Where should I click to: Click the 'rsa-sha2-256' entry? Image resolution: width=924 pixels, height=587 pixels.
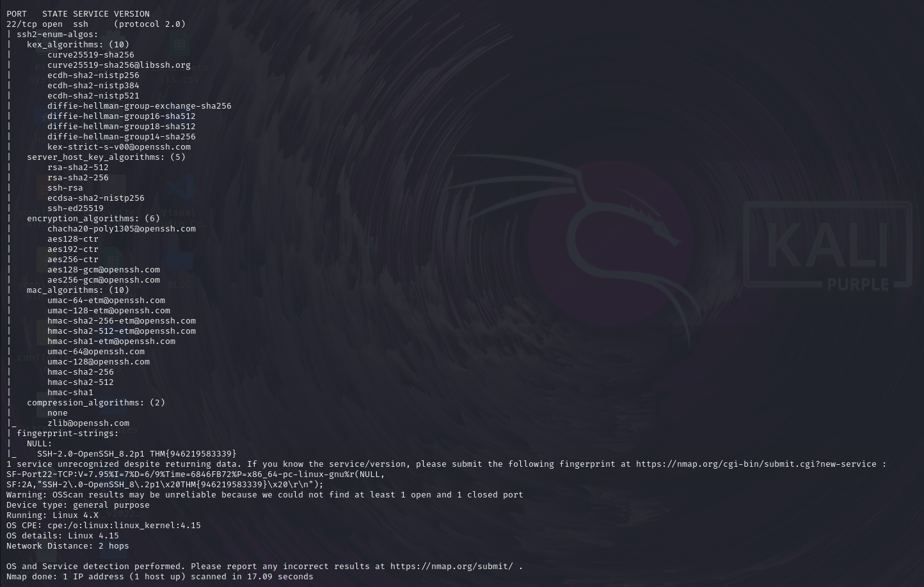78,178
